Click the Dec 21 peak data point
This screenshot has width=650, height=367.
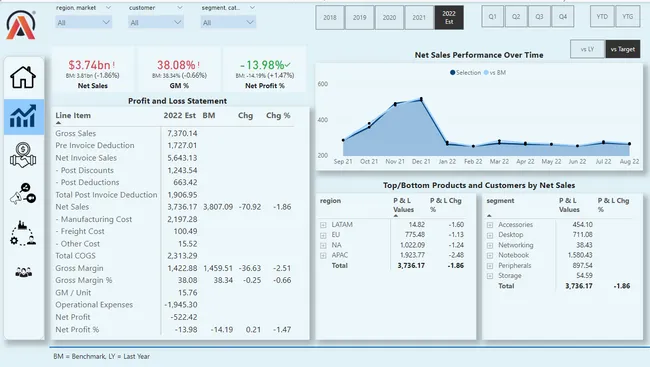pos(421,99)
